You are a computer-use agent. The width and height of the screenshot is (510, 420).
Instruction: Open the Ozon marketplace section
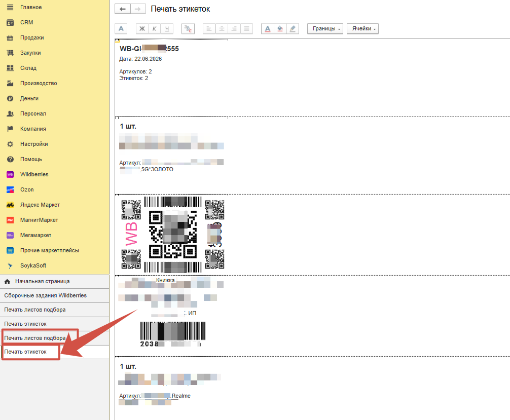click(55, 189)
